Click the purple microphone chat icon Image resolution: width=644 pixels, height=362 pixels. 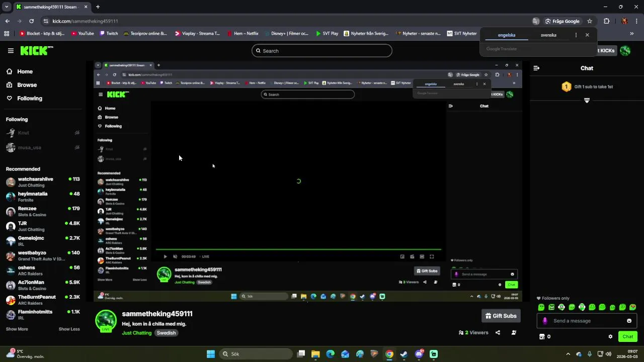click(545, 321)
